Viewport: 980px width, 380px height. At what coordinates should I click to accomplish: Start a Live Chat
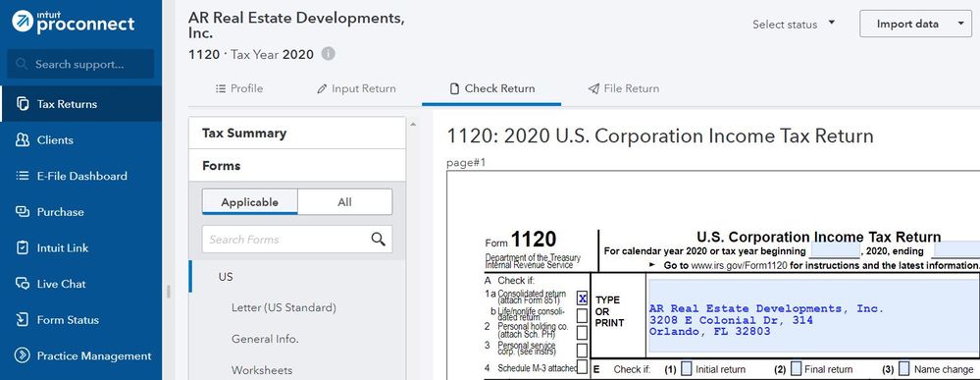(80, 284)
